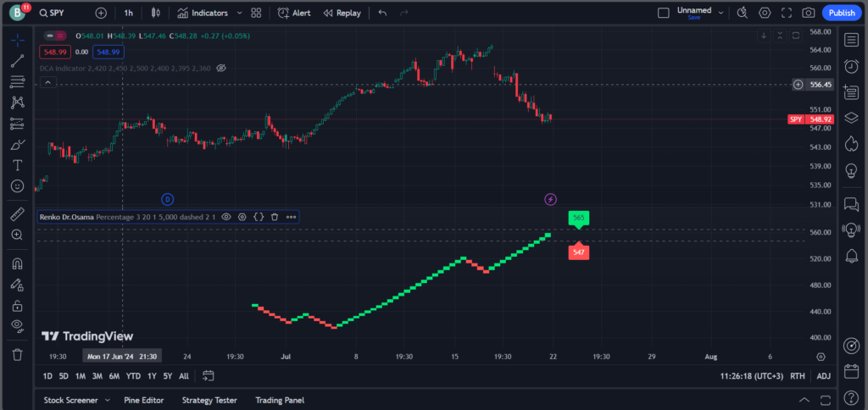Open the SPY symbol search

pos(52,13)
